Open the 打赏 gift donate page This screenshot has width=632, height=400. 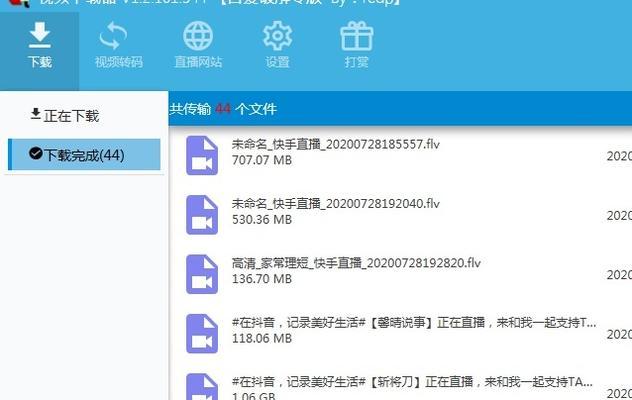point(357,46)
